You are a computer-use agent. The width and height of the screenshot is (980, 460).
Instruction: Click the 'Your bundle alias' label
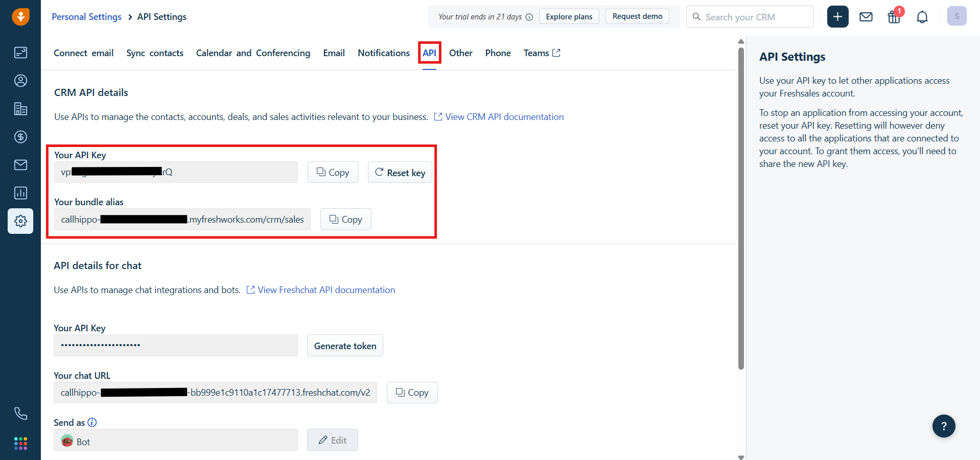[x=89, y=202]
